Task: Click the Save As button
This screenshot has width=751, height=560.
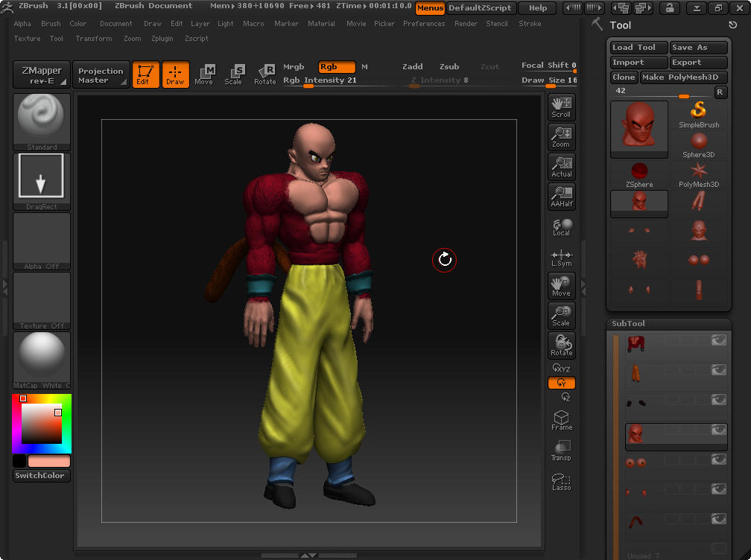Action: point(698,48)
